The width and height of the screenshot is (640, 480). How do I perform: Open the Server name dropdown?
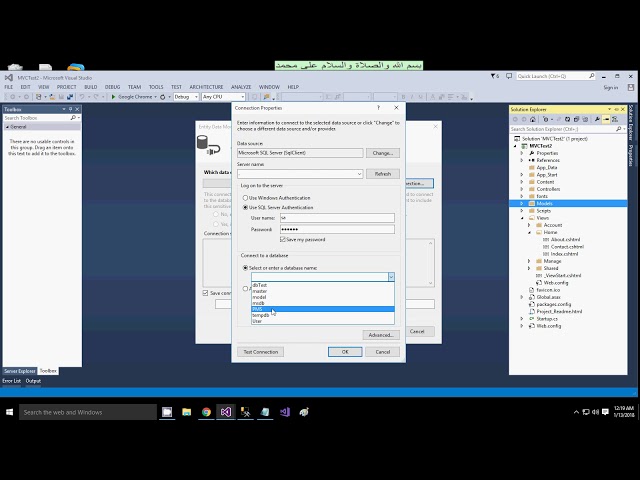359,174
